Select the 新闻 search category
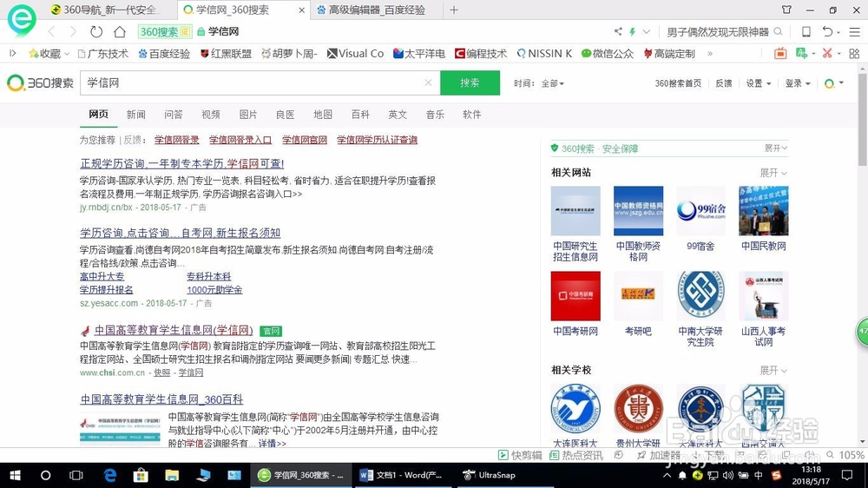Image resolution: width=868 pixels, height=488 pixels. point(135,115)
